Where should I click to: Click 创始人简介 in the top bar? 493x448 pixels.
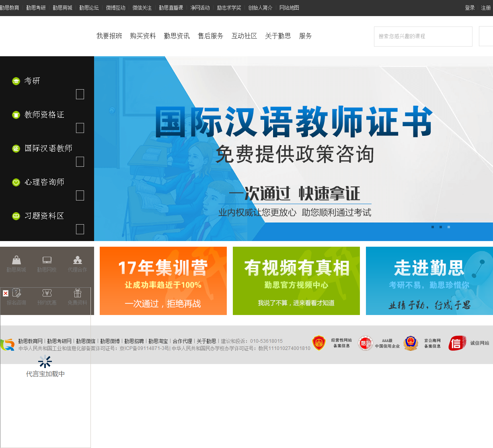click(260, 8)
